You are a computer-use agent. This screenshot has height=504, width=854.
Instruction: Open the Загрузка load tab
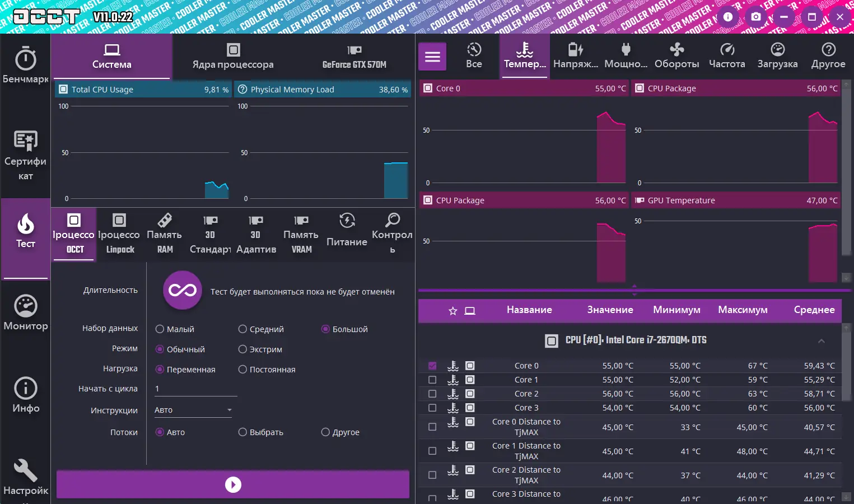point(777,56)
